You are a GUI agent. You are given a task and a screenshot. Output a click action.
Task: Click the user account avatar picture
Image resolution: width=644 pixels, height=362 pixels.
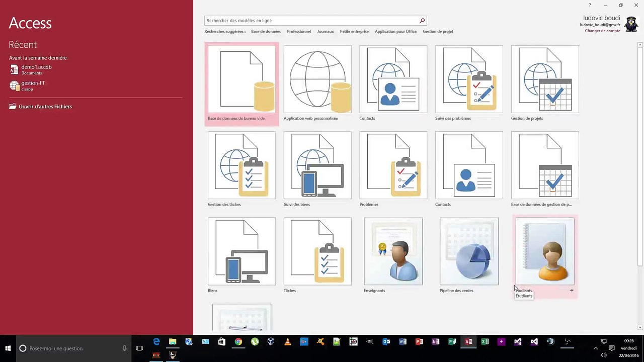pyautogui.click(x=631, y=24)
